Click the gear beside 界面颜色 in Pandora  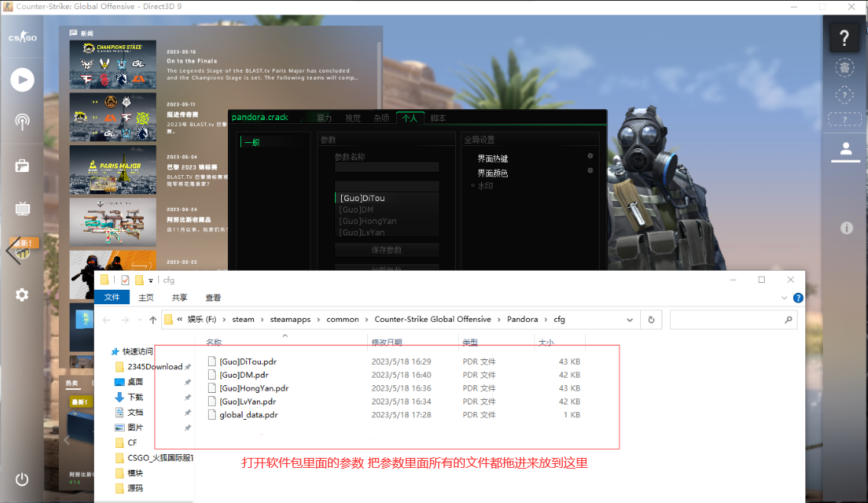[x=590, y=171]
